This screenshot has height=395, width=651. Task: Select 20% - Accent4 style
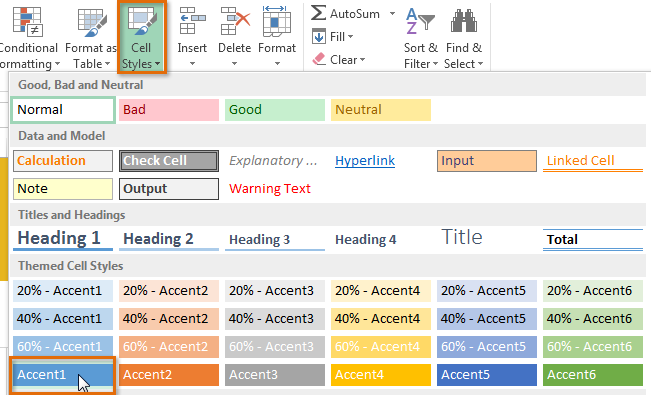click(x=381, y=291)
